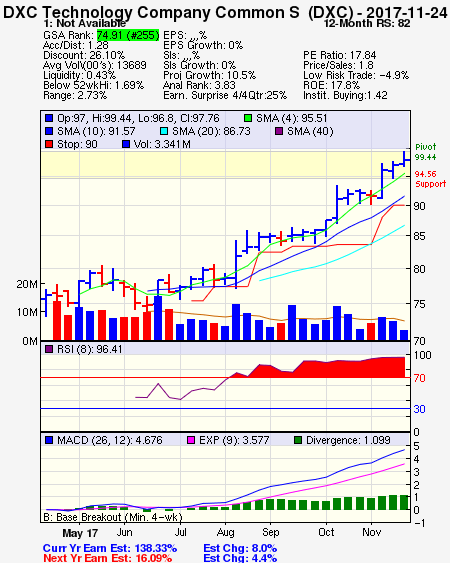Click the green SMA (4) legend swatch
This screenshot has height=563, width=450.
click(248, 118)
